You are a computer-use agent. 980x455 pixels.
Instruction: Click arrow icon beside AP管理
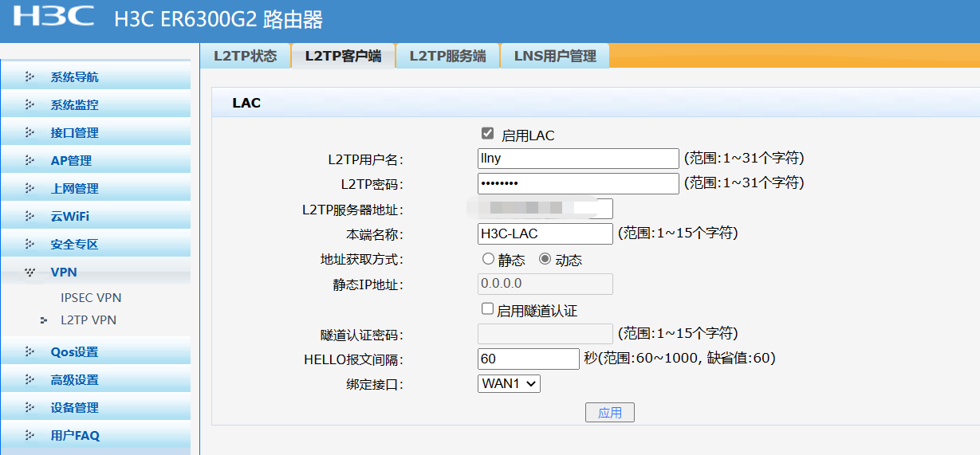click(30, 161)
